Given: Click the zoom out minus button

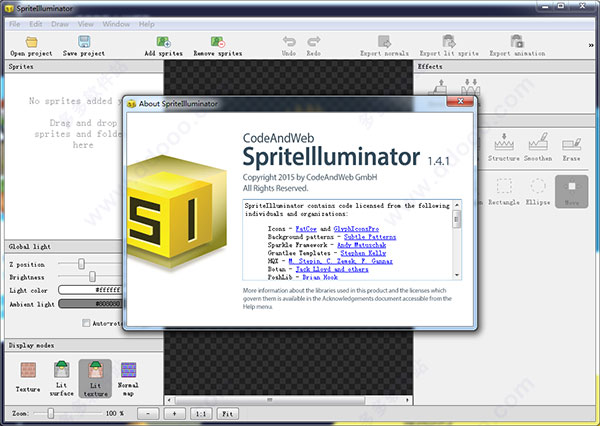Looking at the screenshot, I should pos(148,413).
